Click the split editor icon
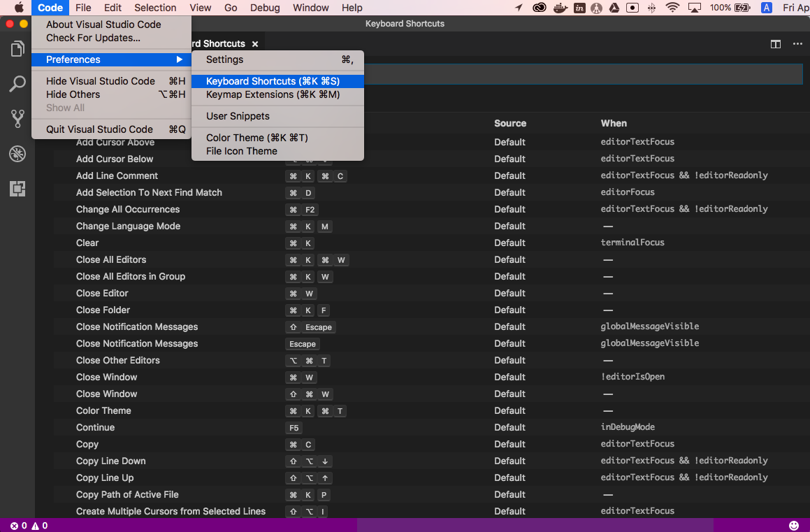 click(775, 44)
